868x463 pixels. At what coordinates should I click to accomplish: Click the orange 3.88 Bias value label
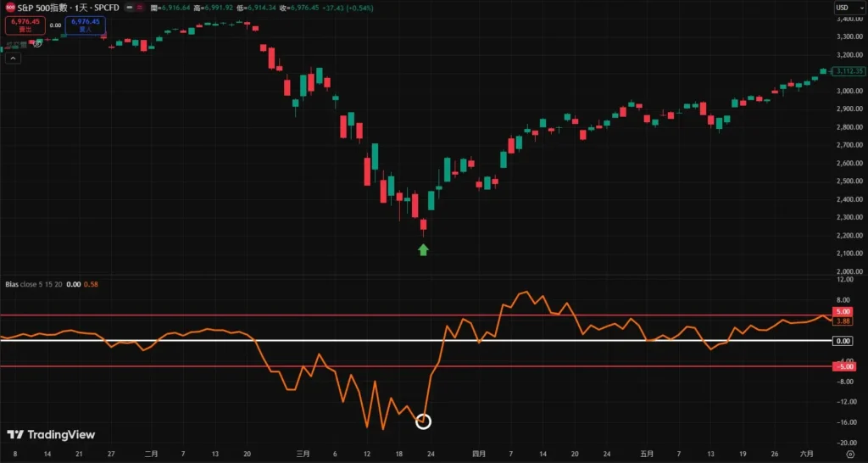click(x=843, y=321)
